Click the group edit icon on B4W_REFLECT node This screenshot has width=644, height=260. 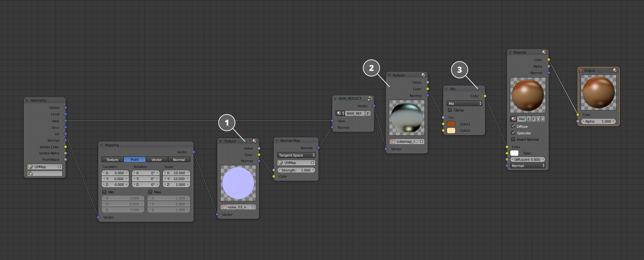pos(369,98)
